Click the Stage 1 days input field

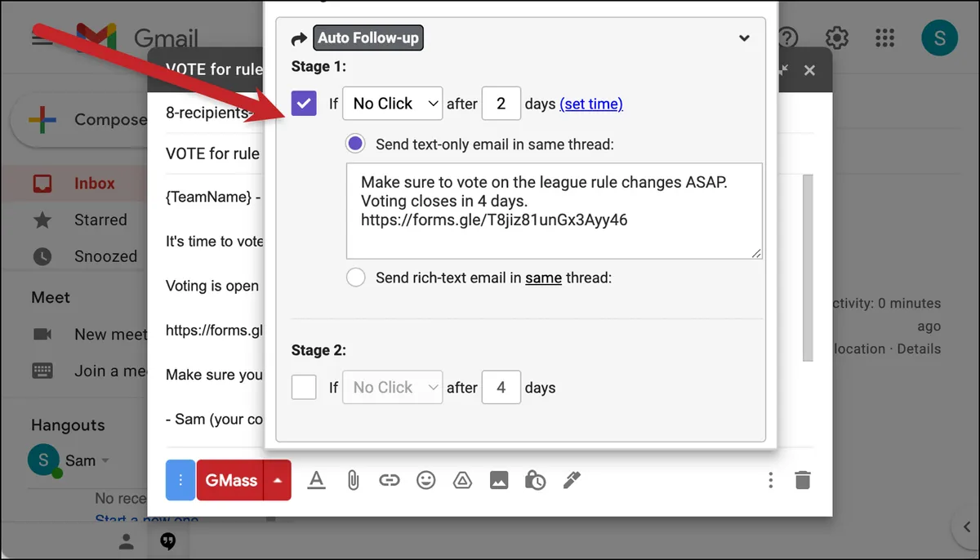[501, 104]
